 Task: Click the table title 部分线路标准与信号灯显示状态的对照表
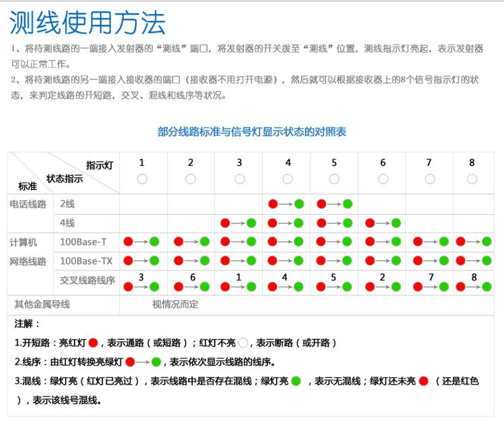(252, 132)
